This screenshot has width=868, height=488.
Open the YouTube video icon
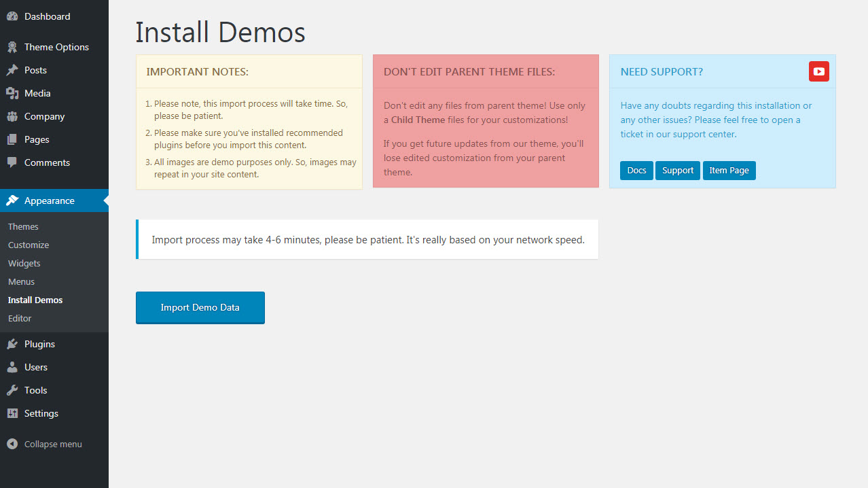(818, 71)
